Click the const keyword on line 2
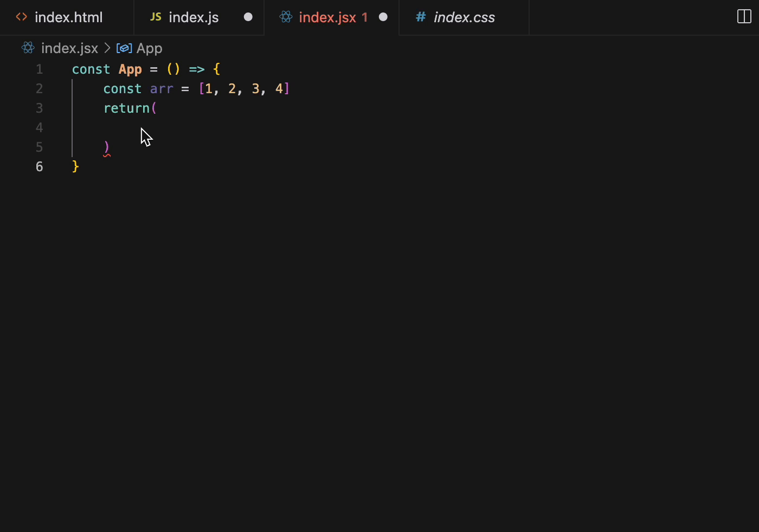The image size is (759, 532). [123, 89]
